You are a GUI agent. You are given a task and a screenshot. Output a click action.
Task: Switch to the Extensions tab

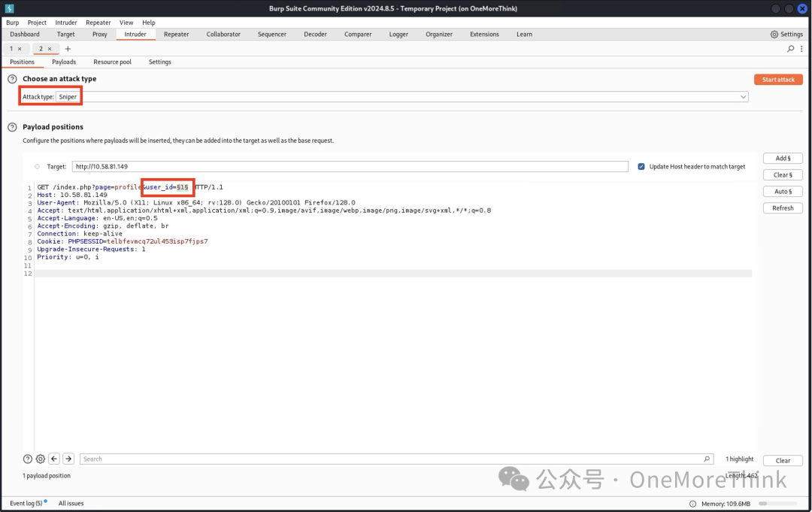click(x=485, y=34)
